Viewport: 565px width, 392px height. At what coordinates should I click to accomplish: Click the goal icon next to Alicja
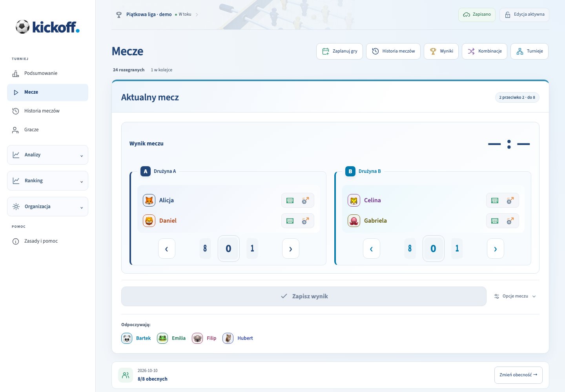coord(290,200)
